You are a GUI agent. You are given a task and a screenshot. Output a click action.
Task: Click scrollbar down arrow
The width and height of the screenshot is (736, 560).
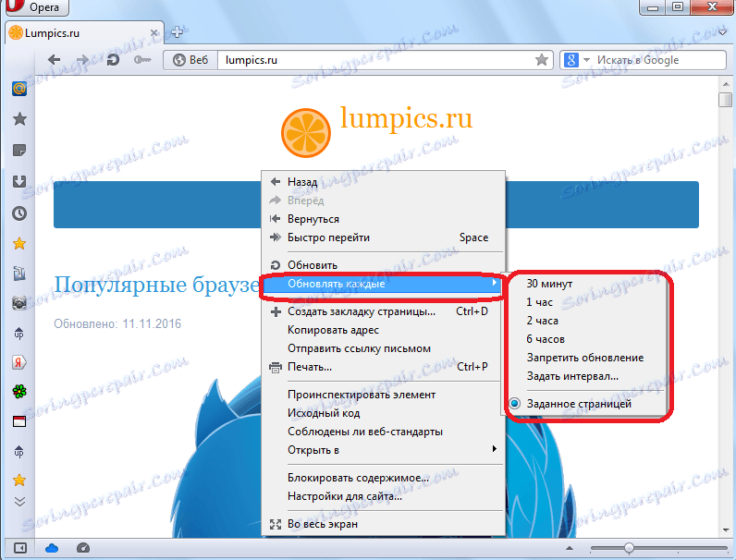coord(726,530)
